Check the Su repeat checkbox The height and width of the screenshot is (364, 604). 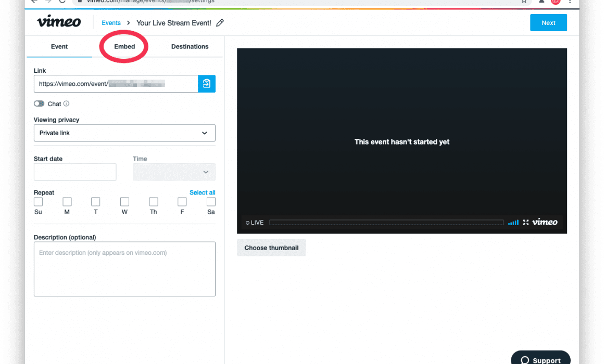tap(38, 202)
